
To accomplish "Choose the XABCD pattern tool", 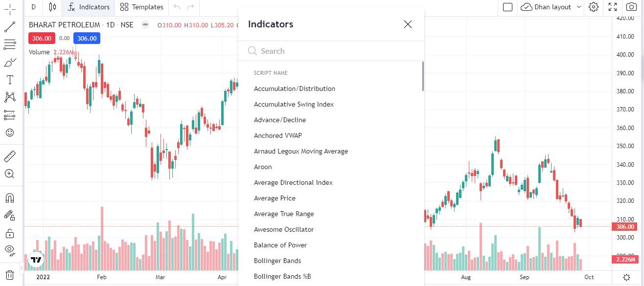I will (10, 97).
